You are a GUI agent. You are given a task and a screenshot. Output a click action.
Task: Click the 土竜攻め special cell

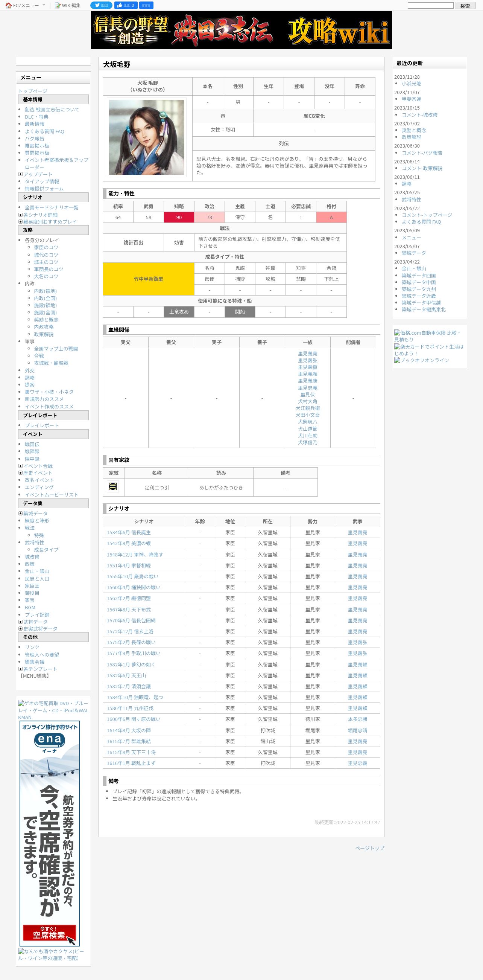click(x=179, y=312)
